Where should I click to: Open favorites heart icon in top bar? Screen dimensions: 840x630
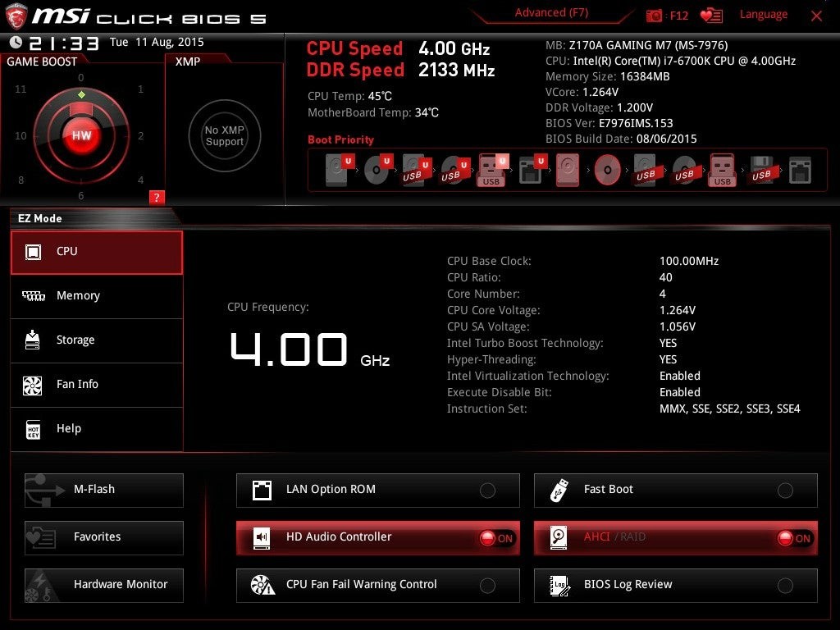click(711, 16)
